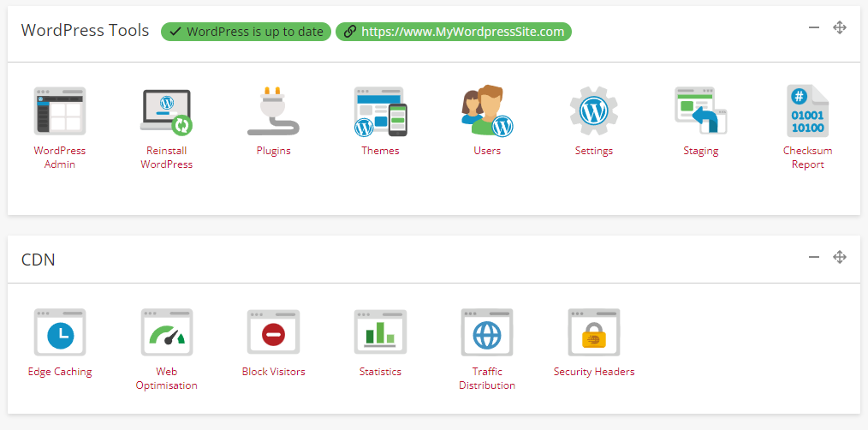The width and height of the screenshot is (868, 430).
Task: Open the Traffic Distribution globe icon
Action: (487, 332)
